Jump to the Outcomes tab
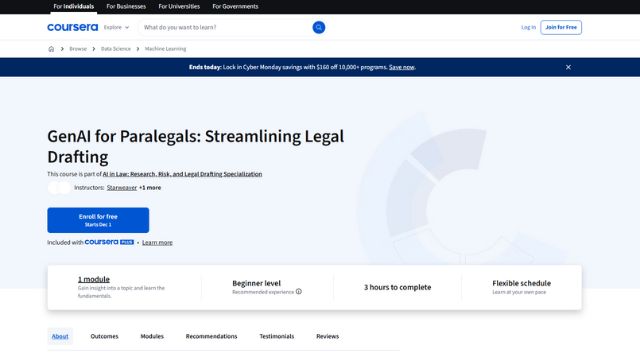The width and height of the screenshot is (640, 360). click(104, 336)
